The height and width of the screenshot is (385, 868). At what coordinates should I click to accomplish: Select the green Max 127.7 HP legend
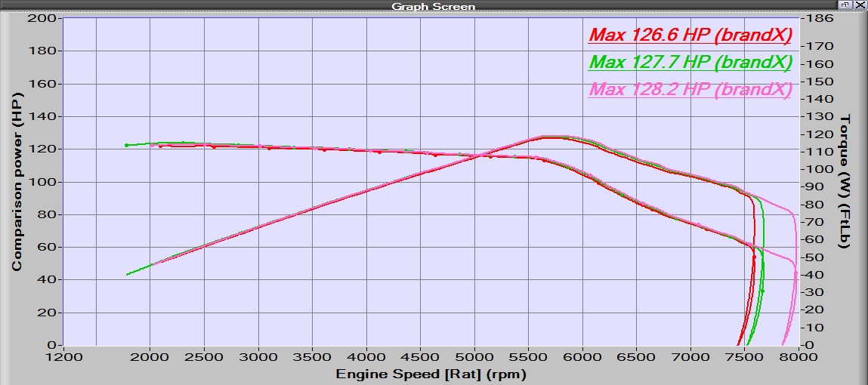pos(690,62)
